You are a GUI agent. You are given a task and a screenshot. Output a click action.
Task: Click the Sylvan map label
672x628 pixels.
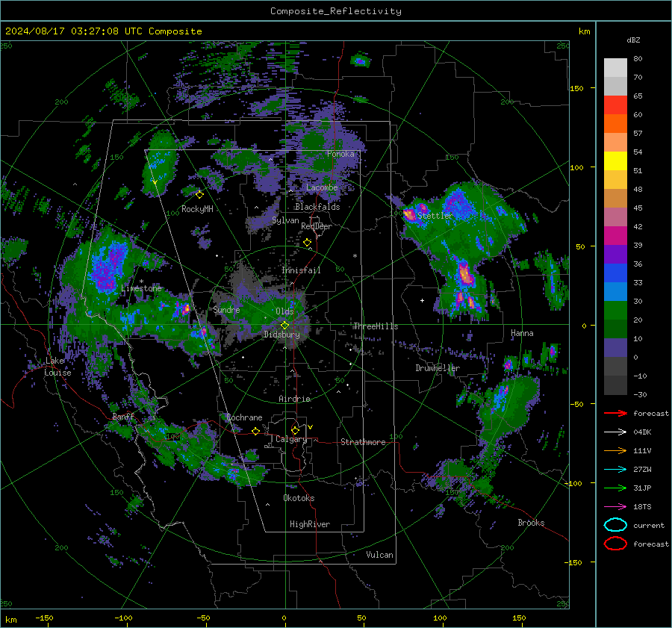click(x=285, y=220)
